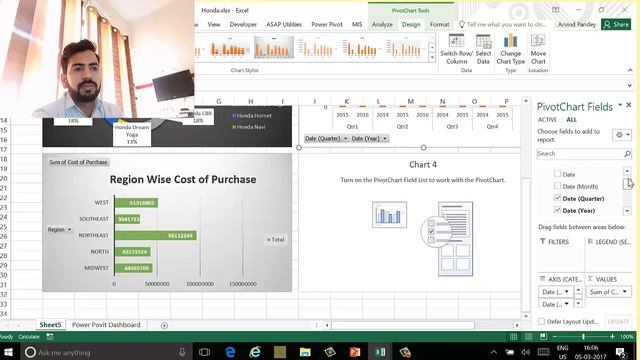Click the search magnifier in field list
The width and height of the screenshot is (640, 360).
tap(627, 154)
